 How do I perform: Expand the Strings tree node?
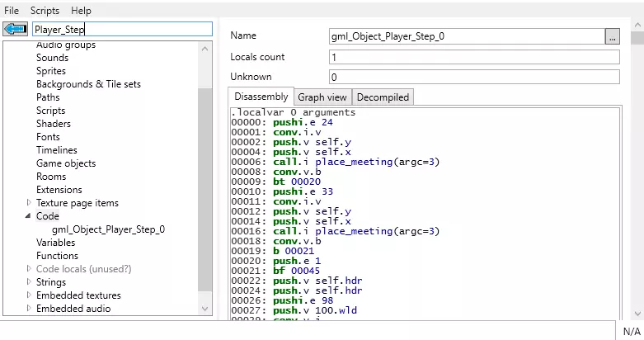(x=30, y=282)
